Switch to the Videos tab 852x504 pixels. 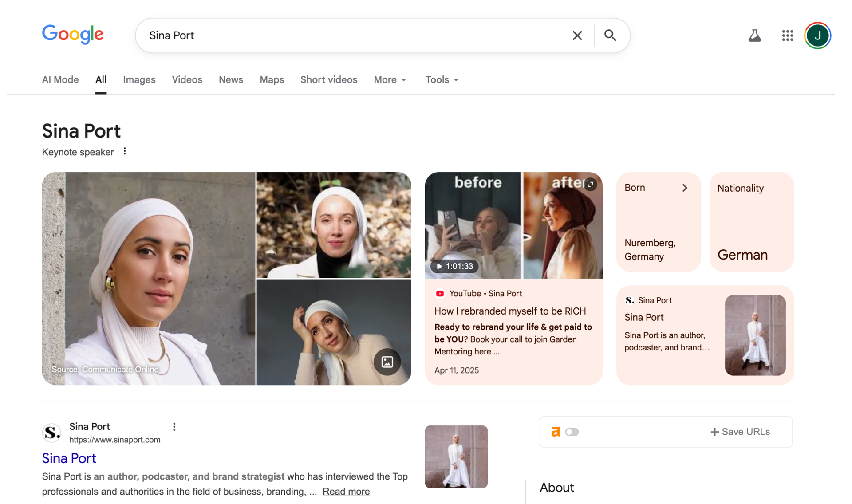tap(187, 80)
